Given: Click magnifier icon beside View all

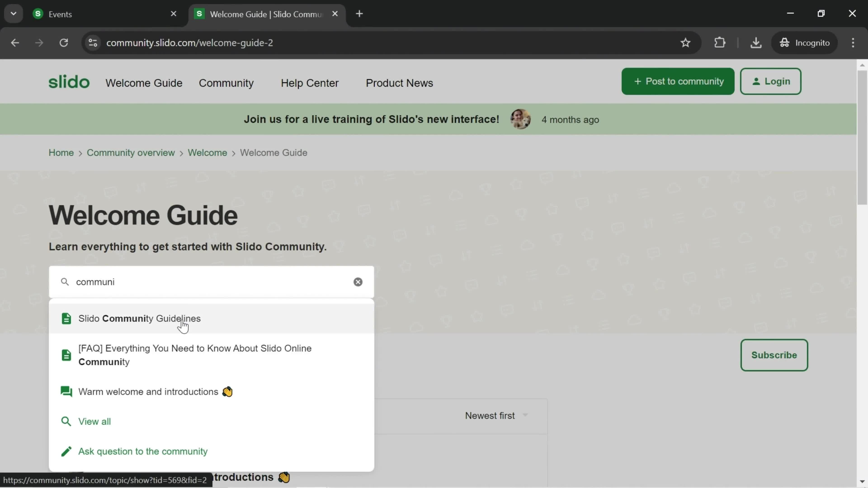Looking at the screenshot, I should 66,421.
